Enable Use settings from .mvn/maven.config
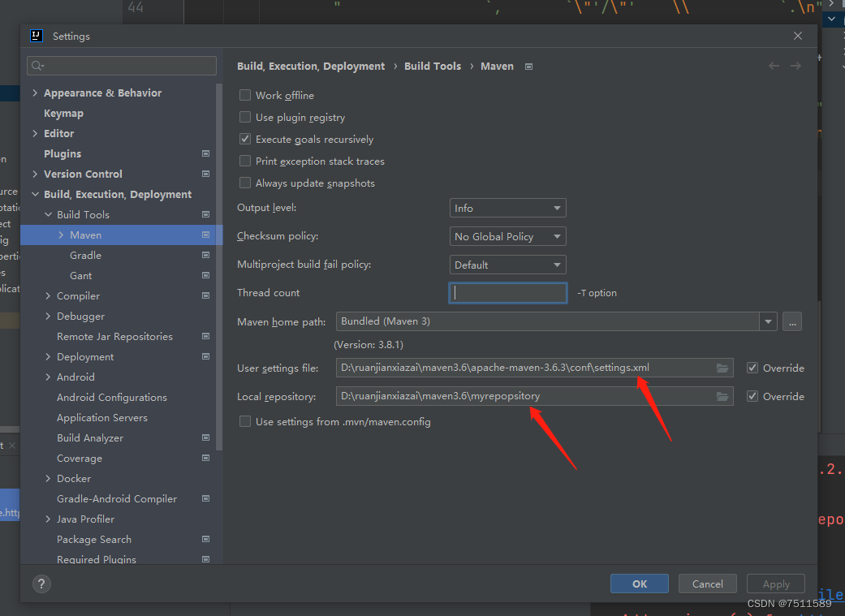This screenshot has width=845, height=616. pos(245,421)
